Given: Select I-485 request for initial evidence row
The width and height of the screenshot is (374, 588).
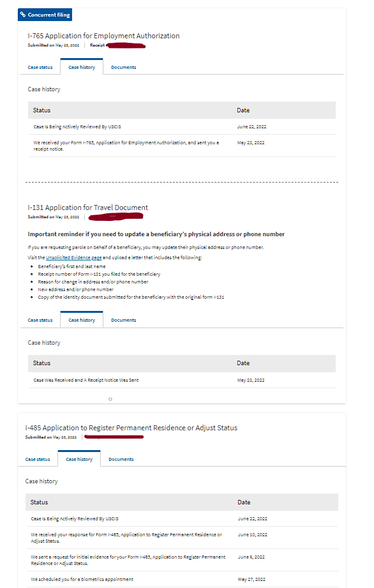Looking at the screenshot, I should tap(182, 560).
